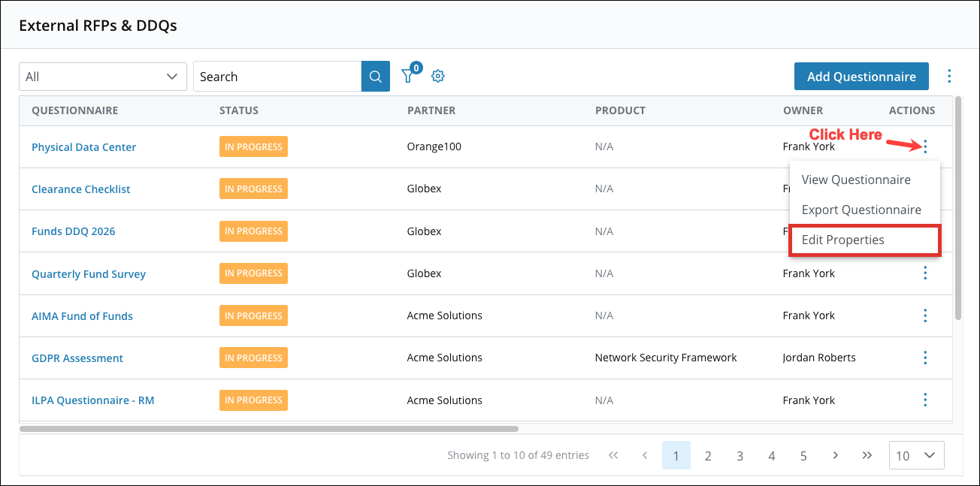Select View Questionnaire from the menu

point(856,180)
